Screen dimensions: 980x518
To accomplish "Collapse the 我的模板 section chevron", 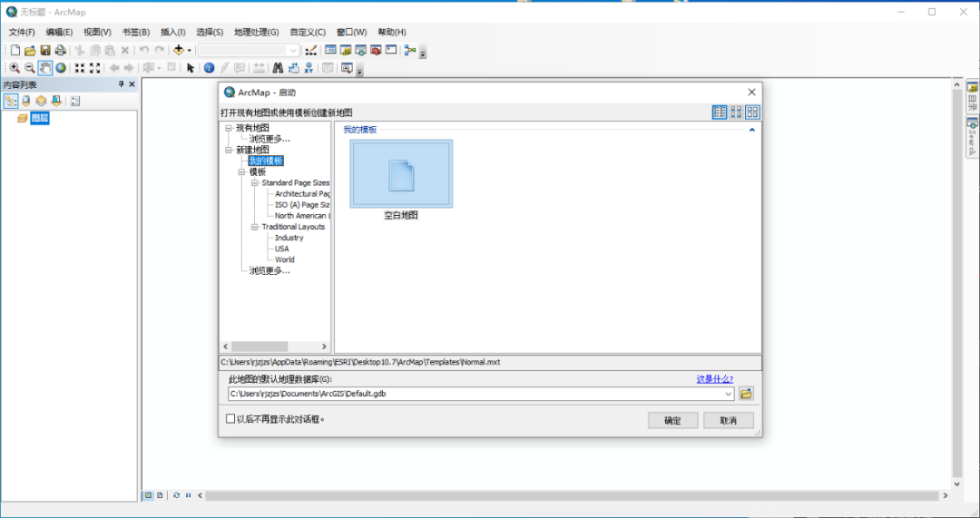I will (752, 130).
